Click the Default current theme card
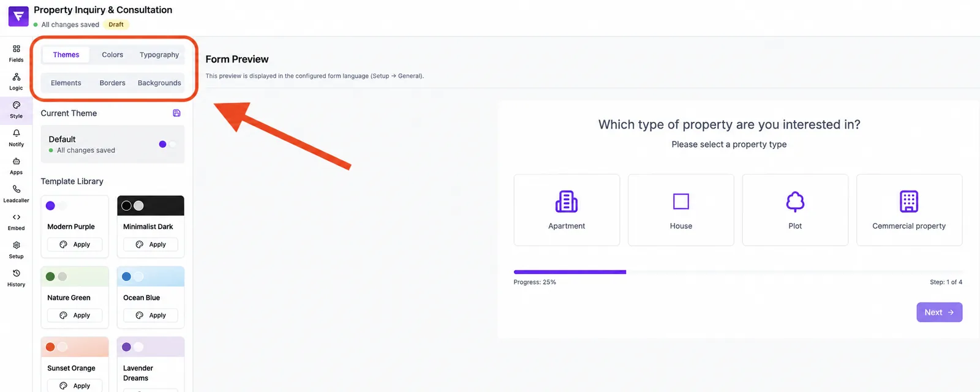The height and width of the screenshot is (392, 980). pyautogui.click(x=113, y=145)
